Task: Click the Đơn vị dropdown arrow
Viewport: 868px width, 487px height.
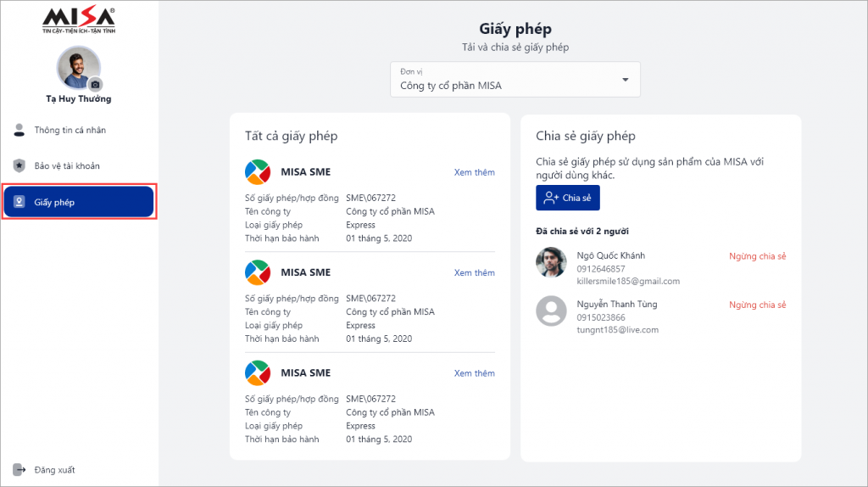Action: click(x=625, y=80)
